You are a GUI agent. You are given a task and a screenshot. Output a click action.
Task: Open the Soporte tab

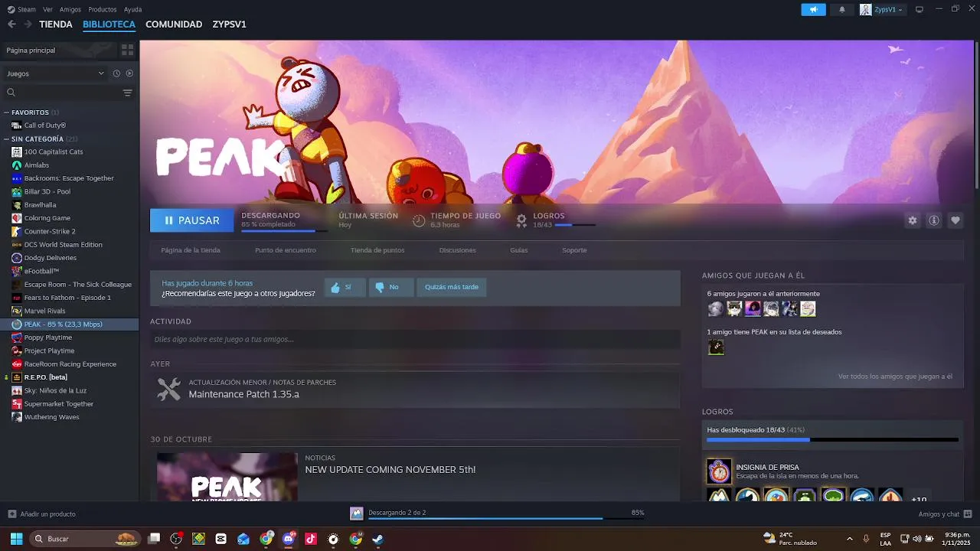(574, 250)
